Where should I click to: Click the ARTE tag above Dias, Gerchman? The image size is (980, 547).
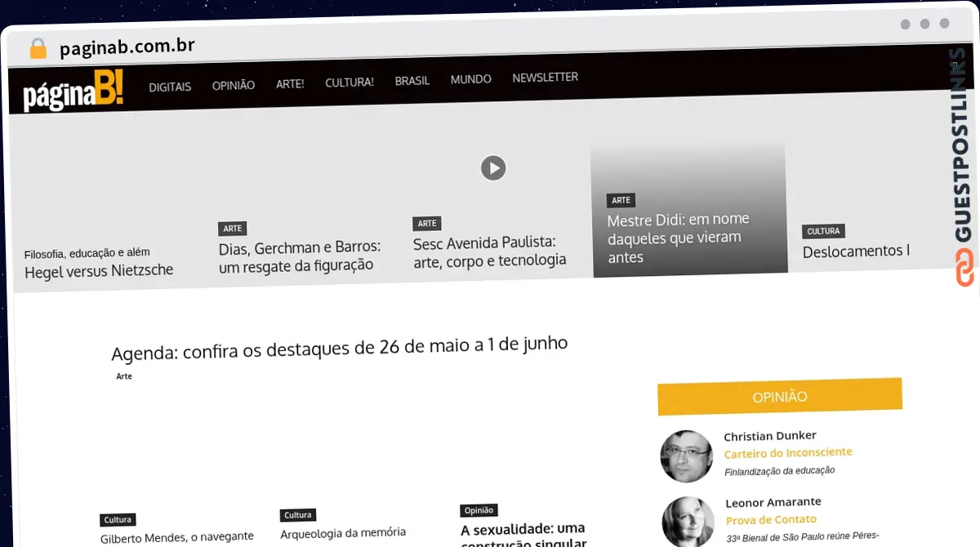click(233, 229)
